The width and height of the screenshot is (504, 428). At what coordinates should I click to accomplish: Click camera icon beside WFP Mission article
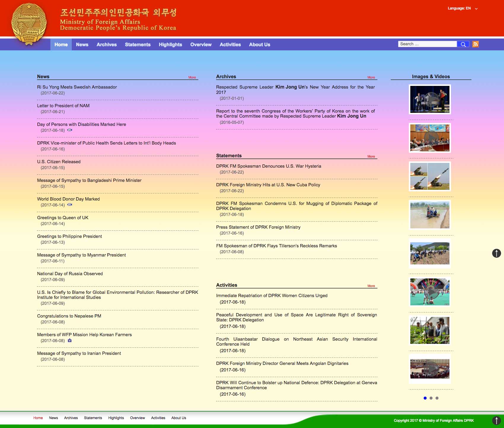70,341
